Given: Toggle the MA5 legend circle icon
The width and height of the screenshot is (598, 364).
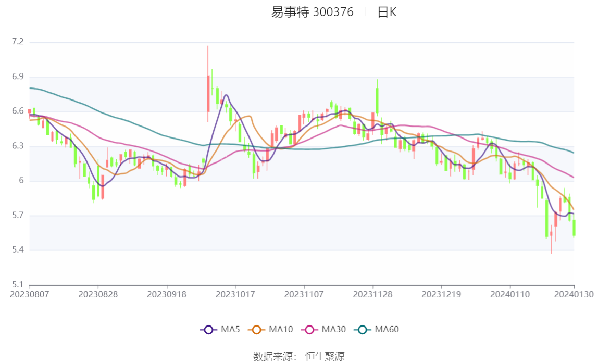Looking at the screenshot, I should tap(208, 330).
